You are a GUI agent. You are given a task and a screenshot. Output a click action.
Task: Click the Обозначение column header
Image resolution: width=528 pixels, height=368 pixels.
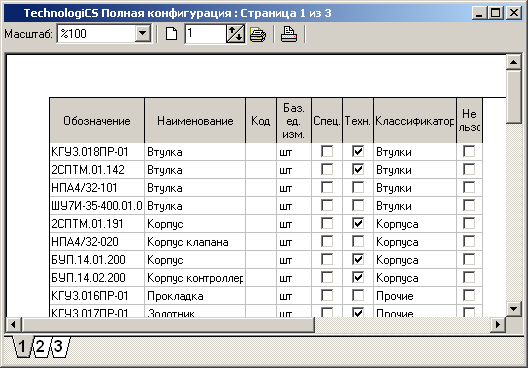(97, 121)
